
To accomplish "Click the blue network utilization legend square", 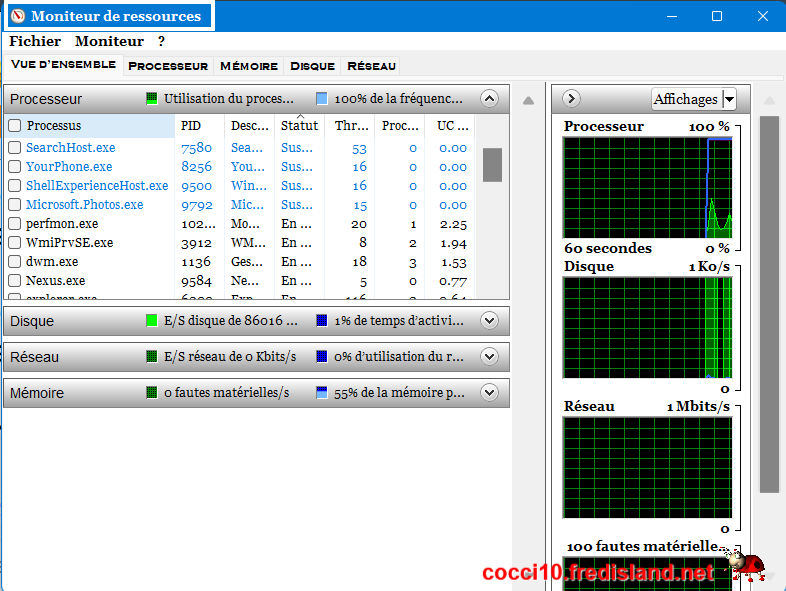I will tap(322, 357).
